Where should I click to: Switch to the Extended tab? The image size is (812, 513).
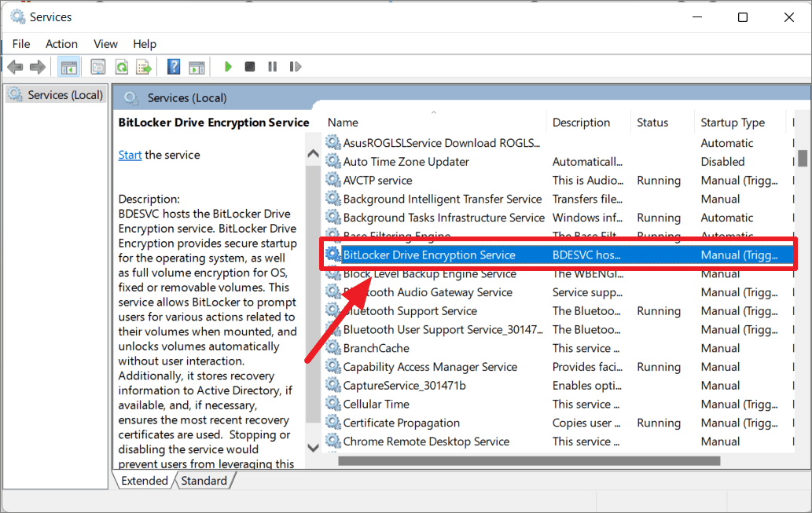[x=144, y=480]
